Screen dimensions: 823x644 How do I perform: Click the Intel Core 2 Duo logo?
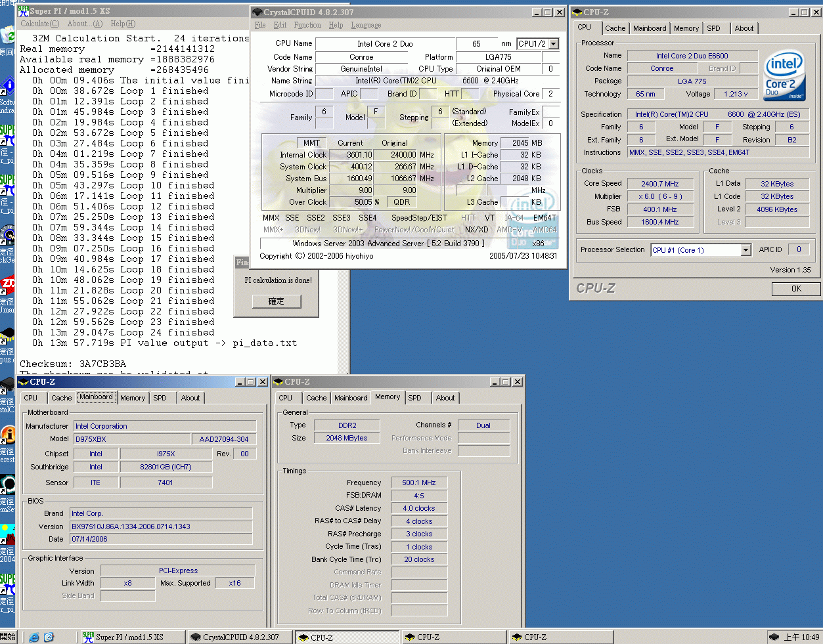click(784, 76)
